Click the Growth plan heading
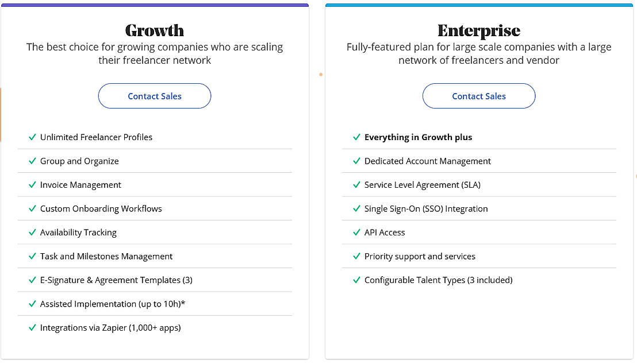Image resolution: width=637 pixels, height=364 pixels. [x=155, y=30]
